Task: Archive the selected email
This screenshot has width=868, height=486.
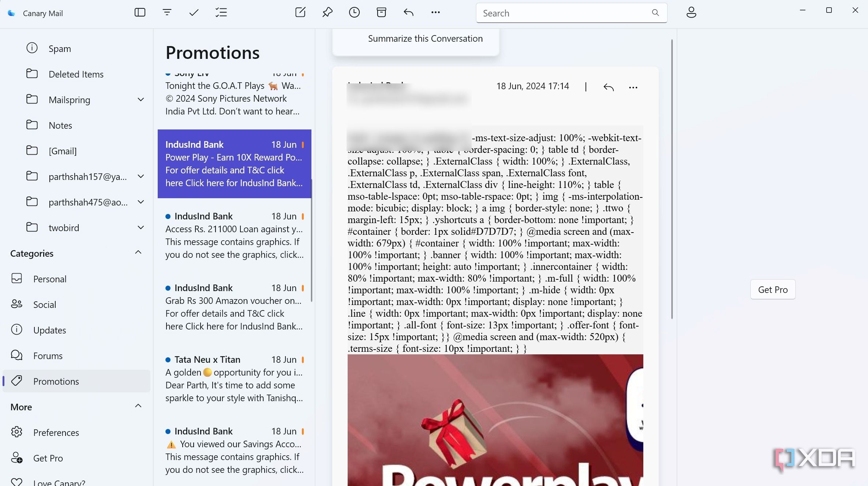Action: pos(381,12)
